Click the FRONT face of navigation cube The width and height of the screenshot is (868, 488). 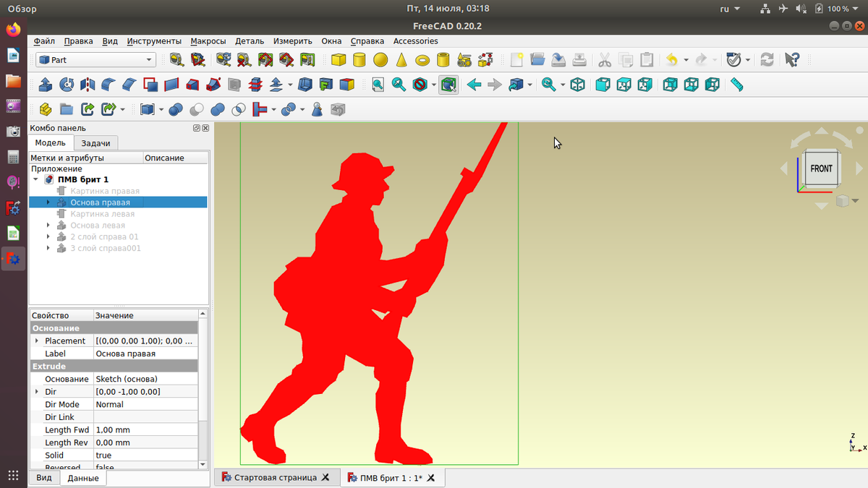tap(821, 168)
